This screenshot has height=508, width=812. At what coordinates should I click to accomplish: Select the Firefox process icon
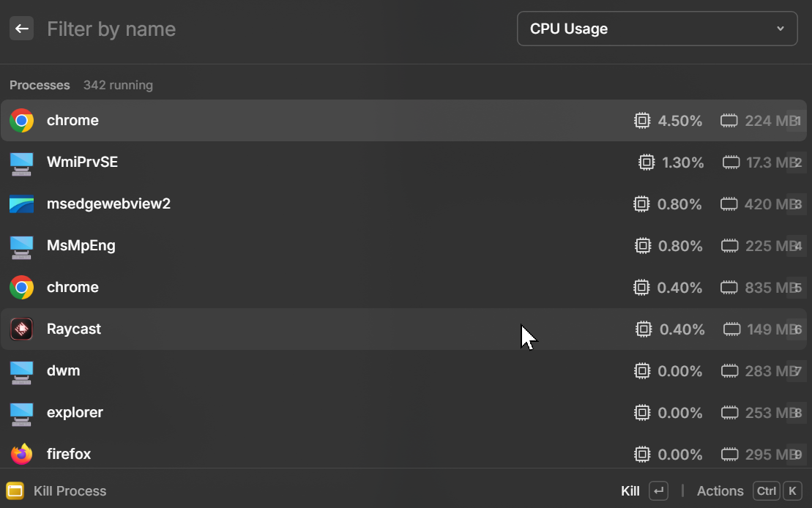tap(21, 454)
